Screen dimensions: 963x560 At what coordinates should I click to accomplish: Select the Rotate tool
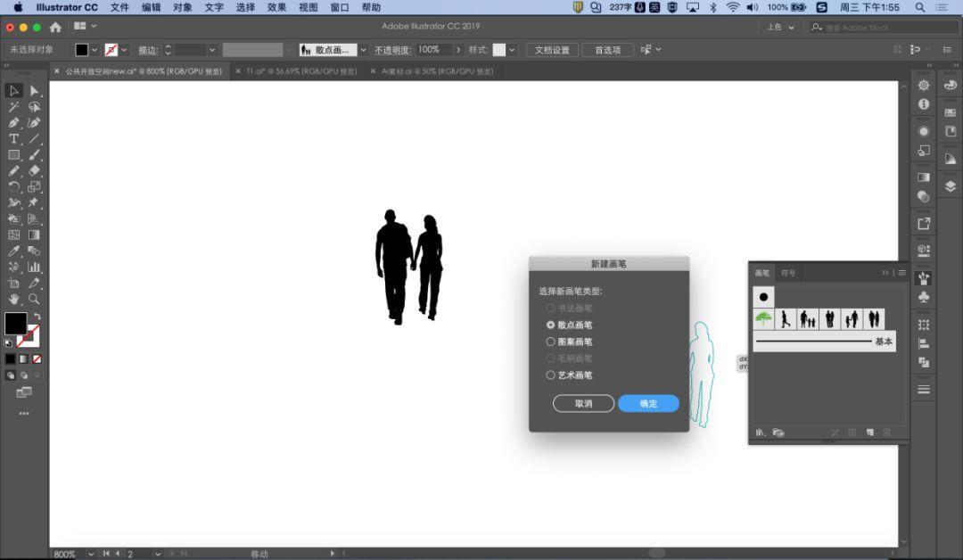(x=13, y=186)
